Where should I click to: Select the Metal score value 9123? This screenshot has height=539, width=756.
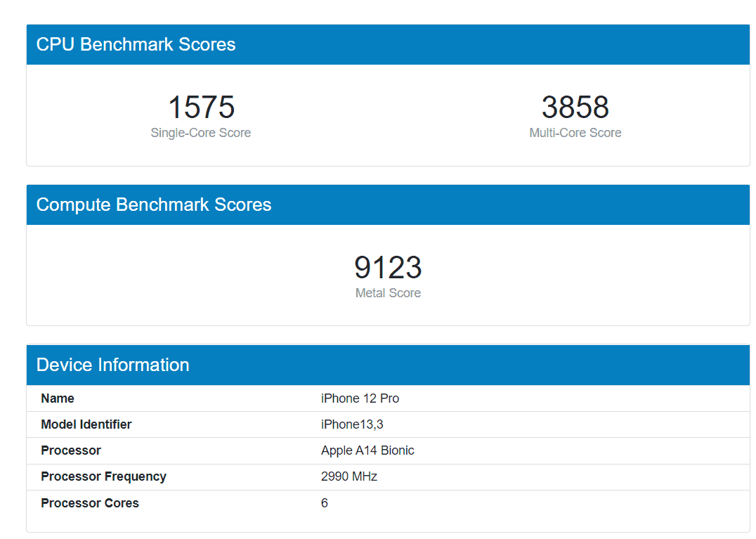tap(388, 267)
